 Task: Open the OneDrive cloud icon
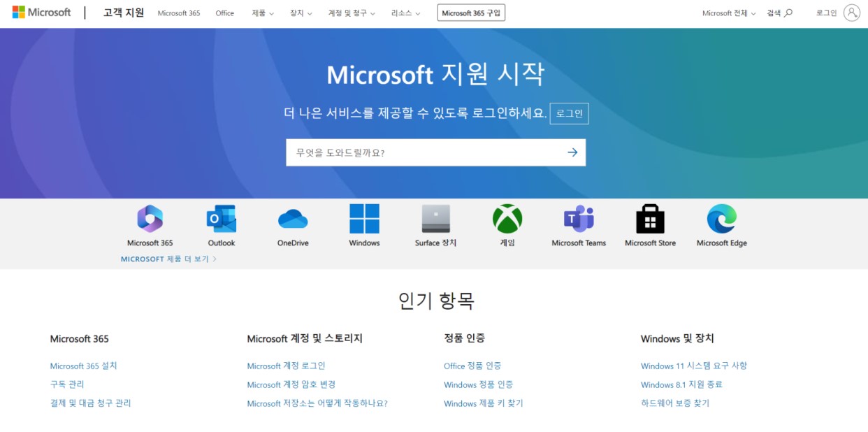coord(293,219)
